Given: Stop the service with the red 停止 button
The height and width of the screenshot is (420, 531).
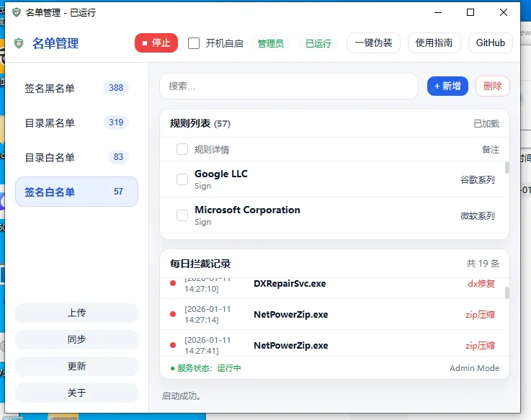Looking at the screenshot, I should tap(156, 43).
